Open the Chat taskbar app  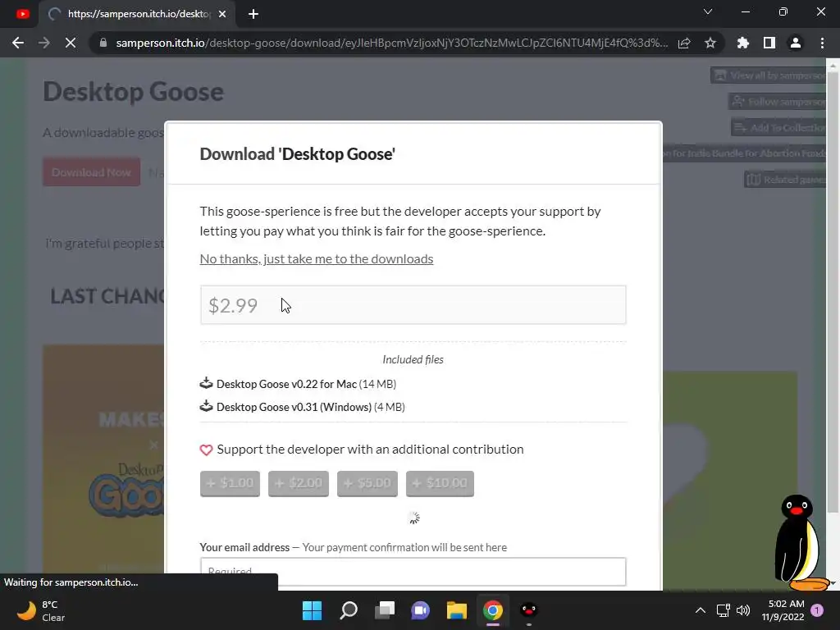[x=421, y=610]
